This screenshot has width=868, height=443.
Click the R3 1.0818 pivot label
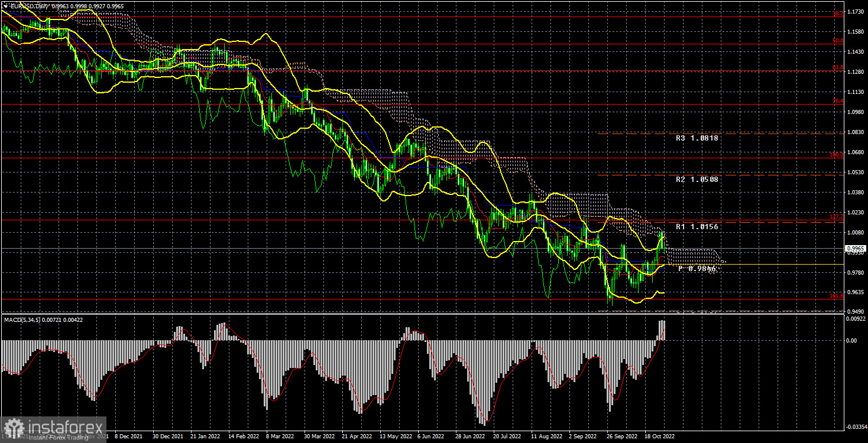tap(697, 138)
